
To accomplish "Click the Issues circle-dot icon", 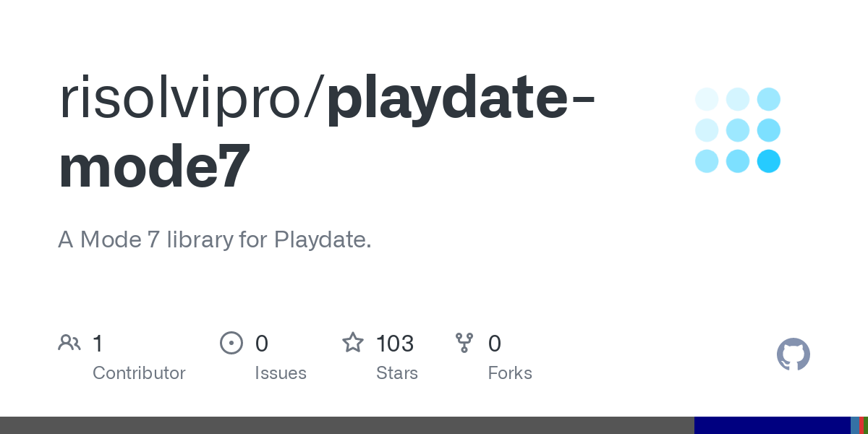I will point(231,342).
